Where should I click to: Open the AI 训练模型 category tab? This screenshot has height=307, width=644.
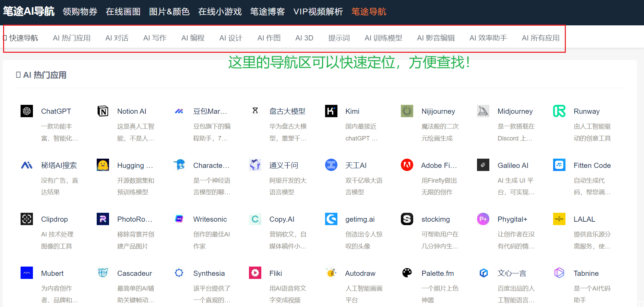[x=383, y=38]
